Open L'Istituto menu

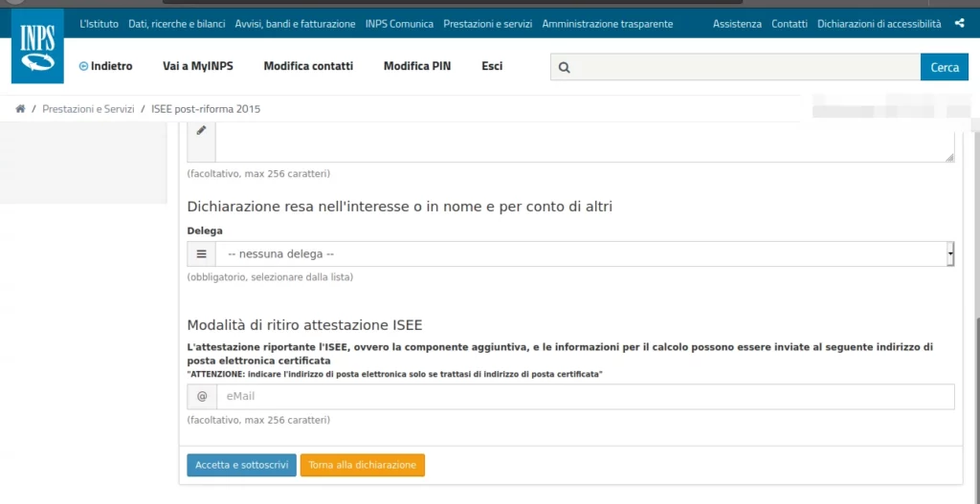click(99, 24)
